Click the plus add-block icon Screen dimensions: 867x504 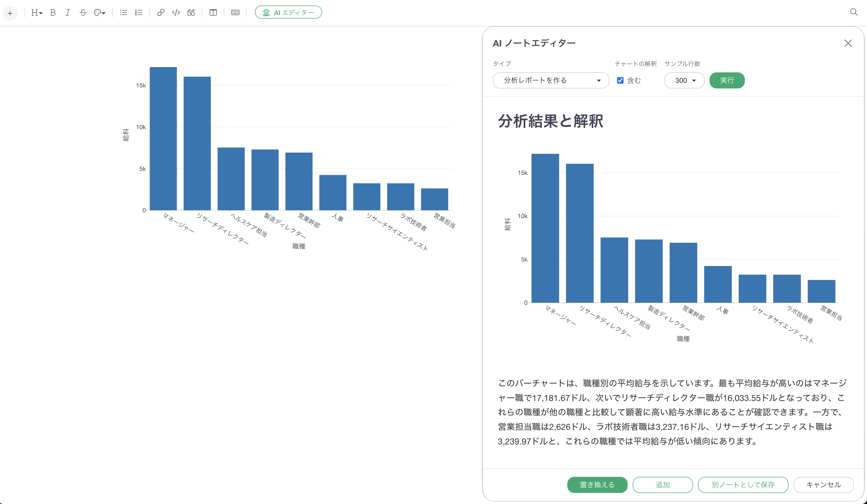tap(10, 13)
